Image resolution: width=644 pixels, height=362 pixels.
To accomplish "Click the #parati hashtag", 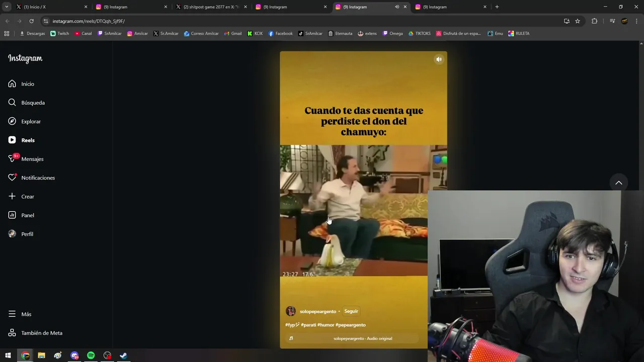I will (308, 325).
